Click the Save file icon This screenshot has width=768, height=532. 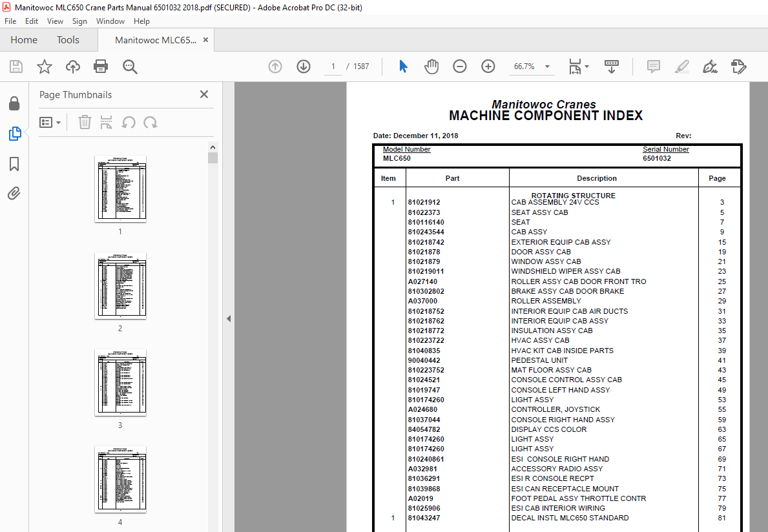click(x=16, y=66)
